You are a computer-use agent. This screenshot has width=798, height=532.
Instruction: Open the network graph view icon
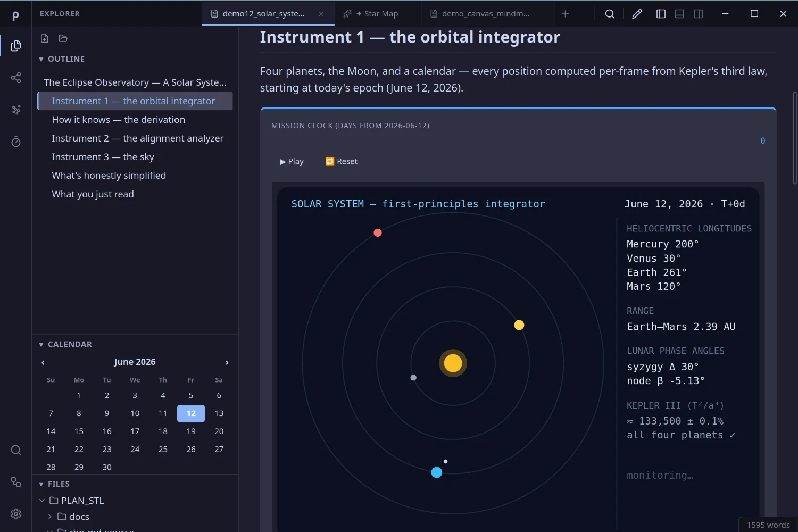click(16, 110)
